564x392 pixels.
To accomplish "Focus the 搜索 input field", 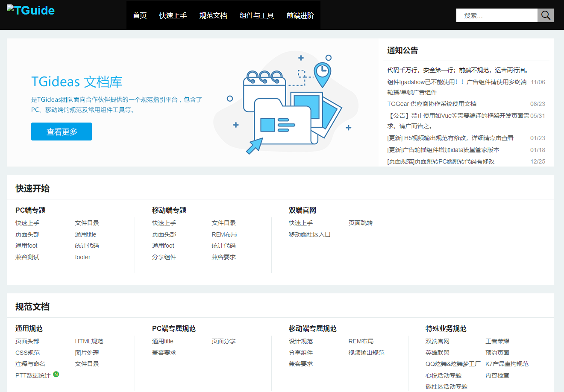I will point(497,15).
